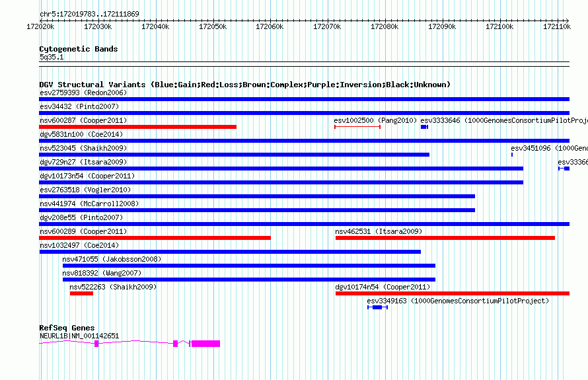This screenshot has height=380, width=588.
Task: Select the 5q35.1 band label
Action: coord(52,57)
